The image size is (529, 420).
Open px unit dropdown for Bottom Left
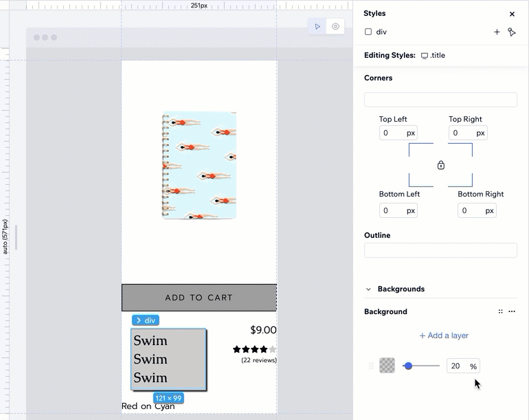(411, 210)
